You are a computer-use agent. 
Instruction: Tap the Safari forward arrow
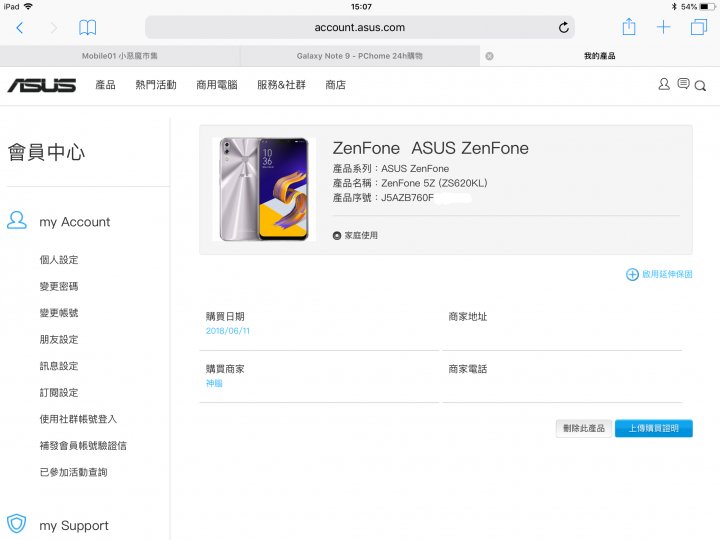[x=54, y=28]
